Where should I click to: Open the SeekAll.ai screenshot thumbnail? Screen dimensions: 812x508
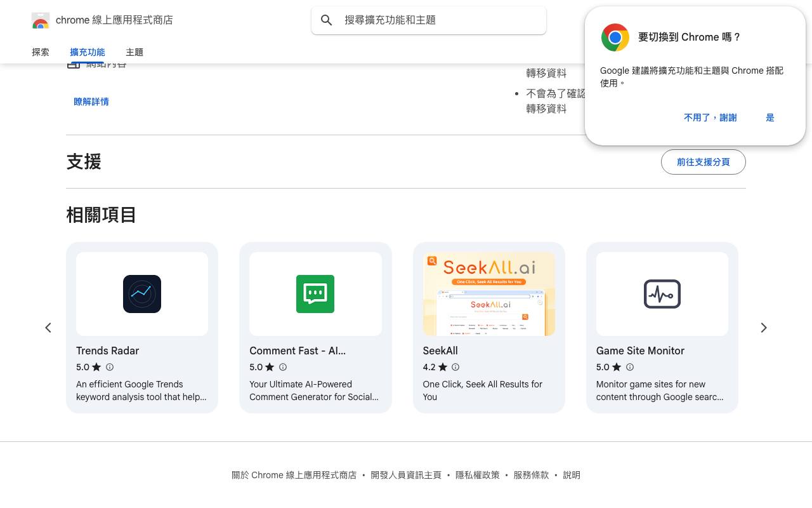coord(489,294)
